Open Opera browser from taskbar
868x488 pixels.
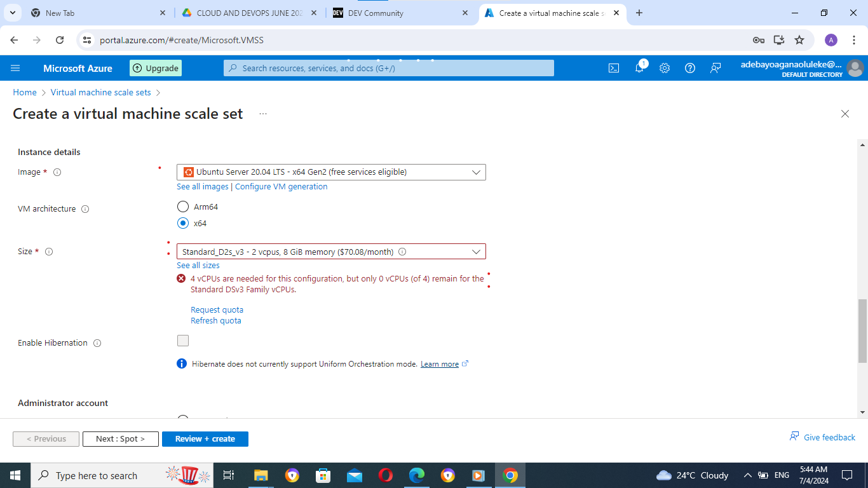(x=386, y=475)
